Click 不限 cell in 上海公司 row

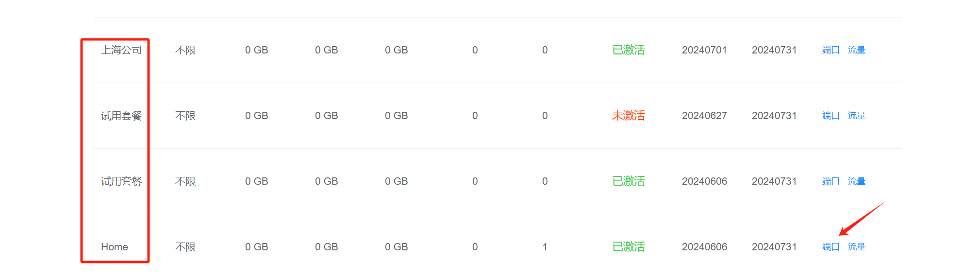click(x=185, y=50)
